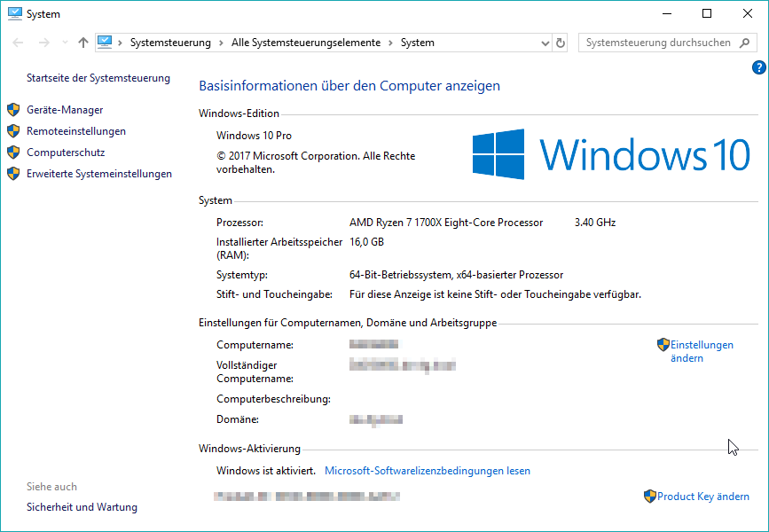
Task: Open Remoteeinstellungen link
Action: coord(76,131)
